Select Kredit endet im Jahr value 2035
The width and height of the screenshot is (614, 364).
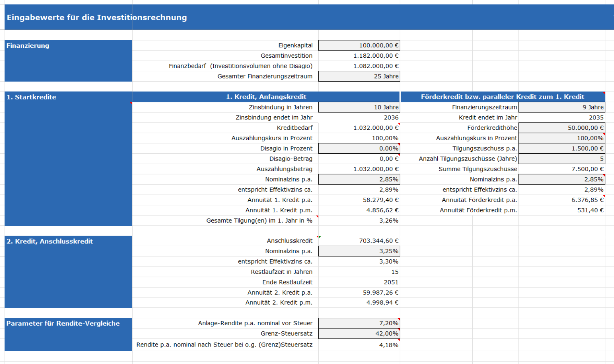pos(596,117)
